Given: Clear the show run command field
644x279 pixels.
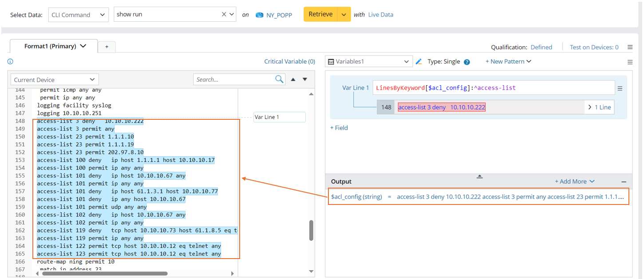Looking at the screenshot, I should (224, 15).
